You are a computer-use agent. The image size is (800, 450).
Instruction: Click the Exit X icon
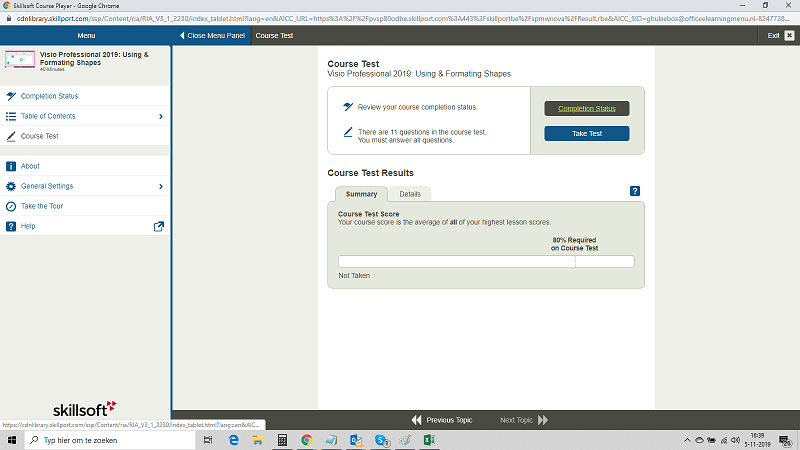pos(789,36)
